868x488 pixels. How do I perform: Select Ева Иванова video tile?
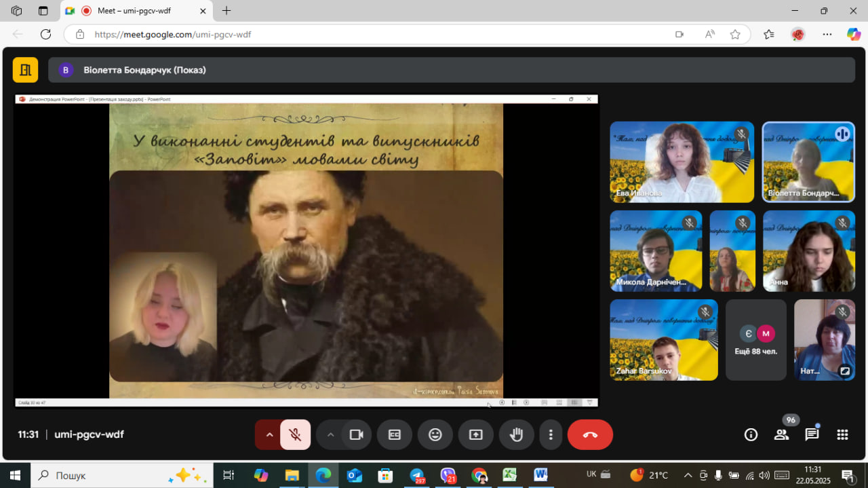[x=682, y=162]
